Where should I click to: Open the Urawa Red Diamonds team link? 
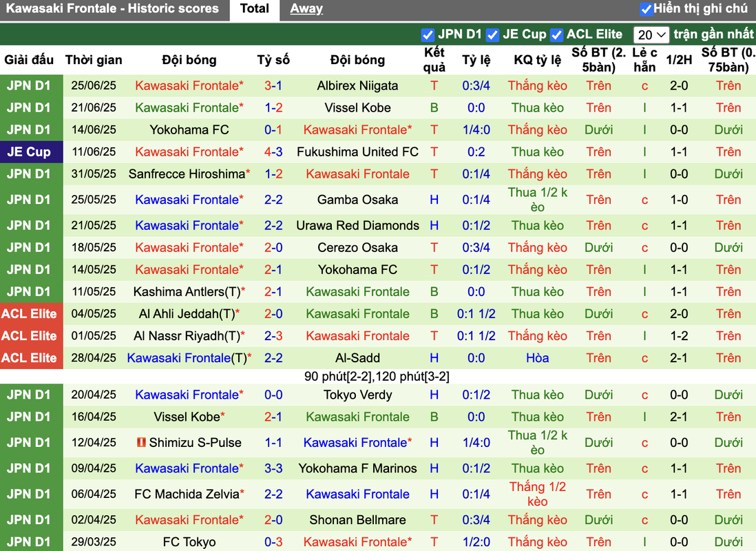[358, 225]
